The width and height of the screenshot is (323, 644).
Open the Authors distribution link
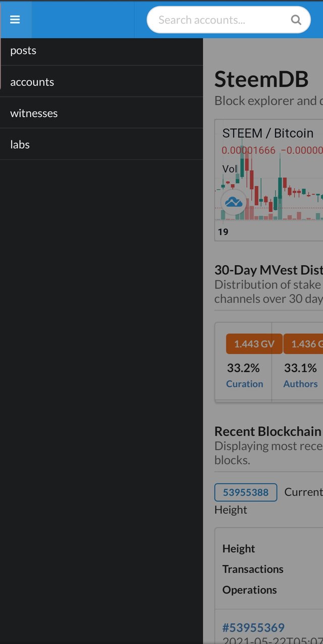click(300, 384)
